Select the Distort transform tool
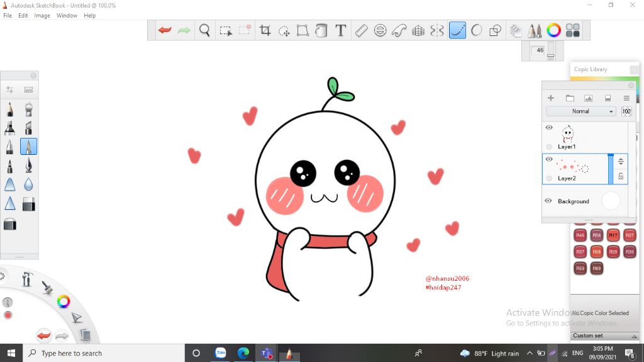 (303, 30)
